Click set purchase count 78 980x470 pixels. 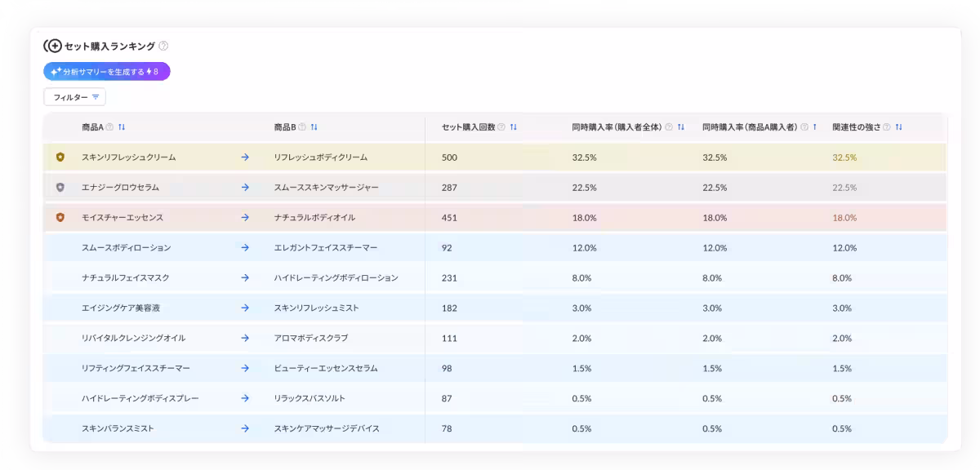pyautogui.click(x=447, y=428)
